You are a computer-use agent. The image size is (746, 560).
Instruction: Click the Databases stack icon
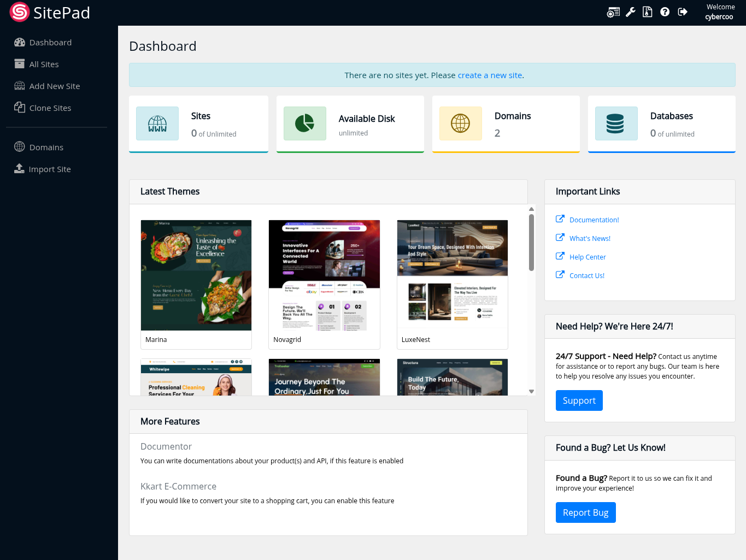coord(615,123)
